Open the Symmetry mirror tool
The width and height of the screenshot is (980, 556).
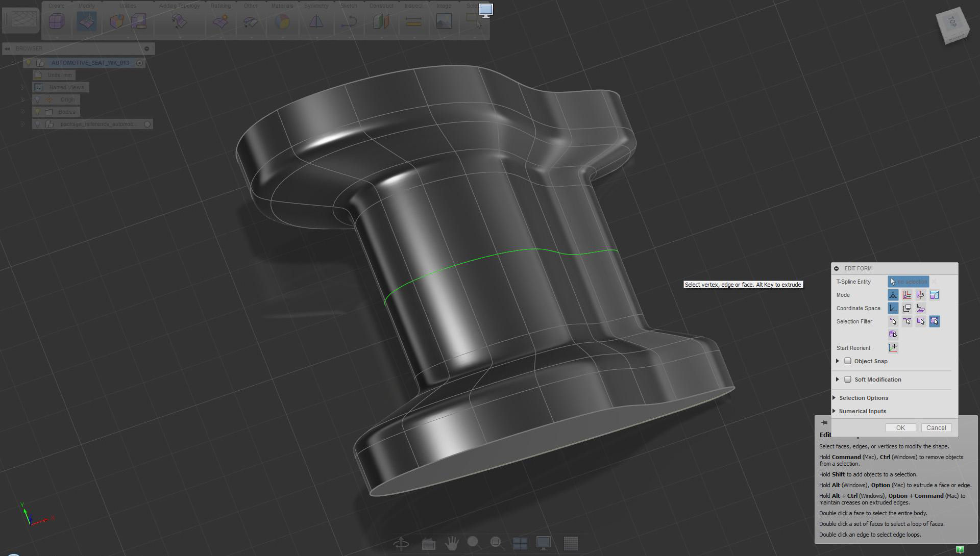tap(316, 22)
